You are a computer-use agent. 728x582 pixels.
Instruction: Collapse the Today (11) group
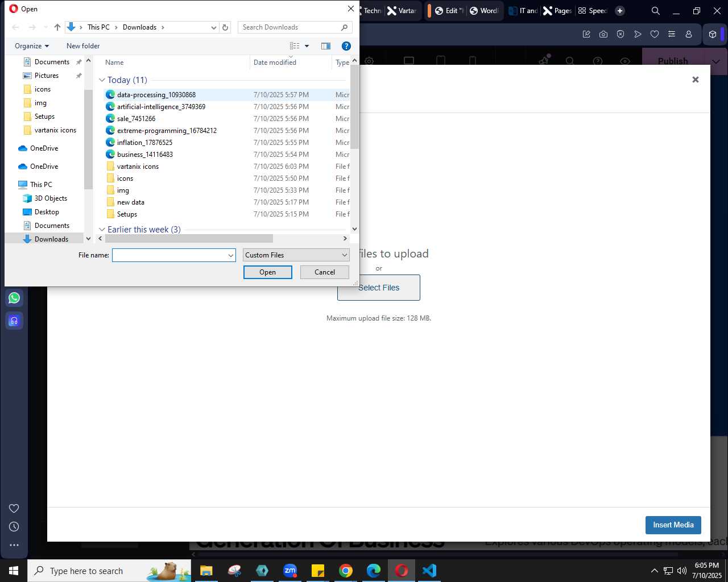102,80
